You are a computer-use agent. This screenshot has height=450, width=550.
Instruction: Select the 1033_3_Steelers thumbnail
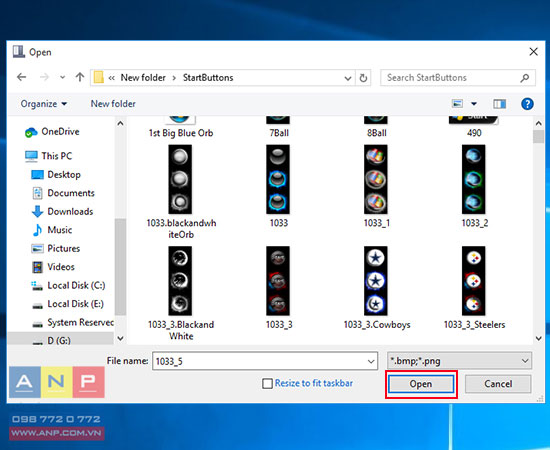tap(474, 281)
